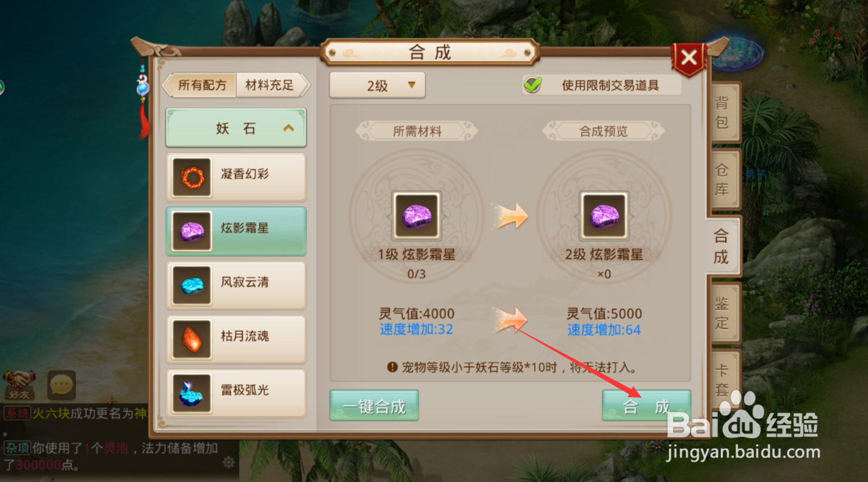This screenshot has width=868, height=482.
Task: Open the chat bubble icon
Action: (61, 385)
